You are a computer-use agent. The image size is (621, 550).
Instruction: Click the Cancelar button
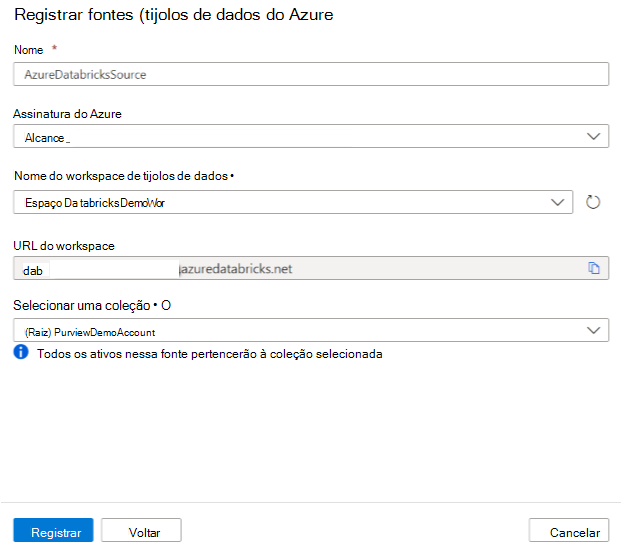click(569, 530)
